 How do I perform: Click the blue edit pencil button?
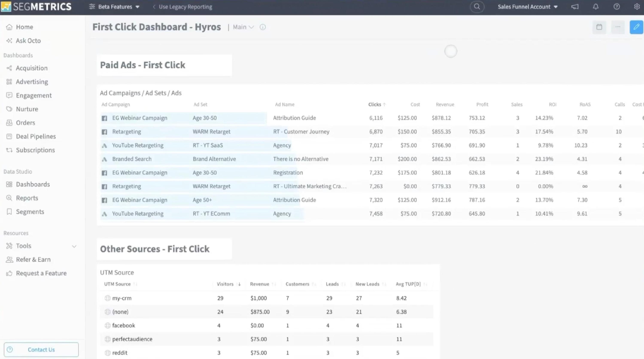point(636,27)
